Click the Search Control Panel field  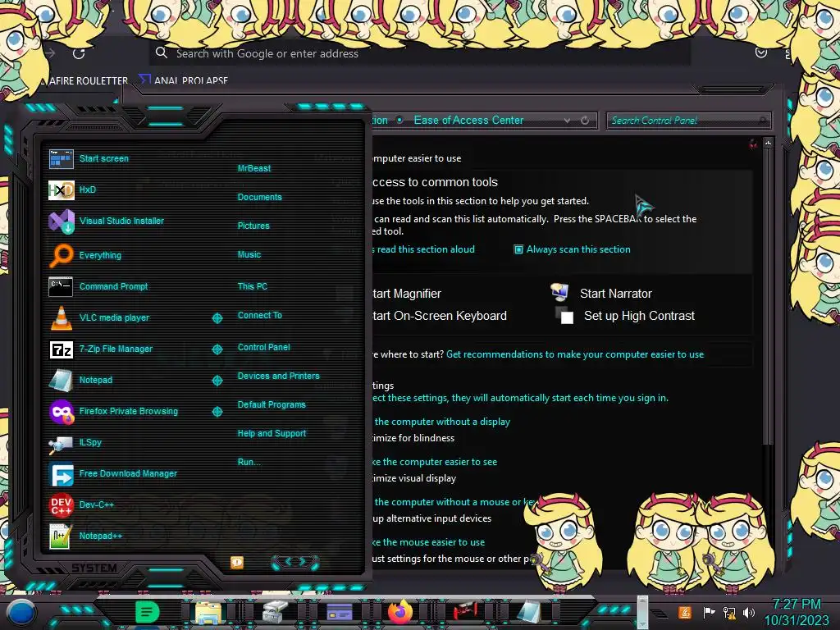[x=688, y=121]
